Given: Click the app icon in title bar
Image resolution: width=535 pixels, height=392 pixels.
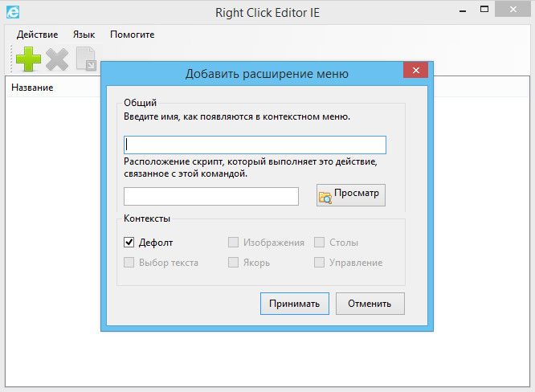Looking at the screenshot, I should click(13, 12).
